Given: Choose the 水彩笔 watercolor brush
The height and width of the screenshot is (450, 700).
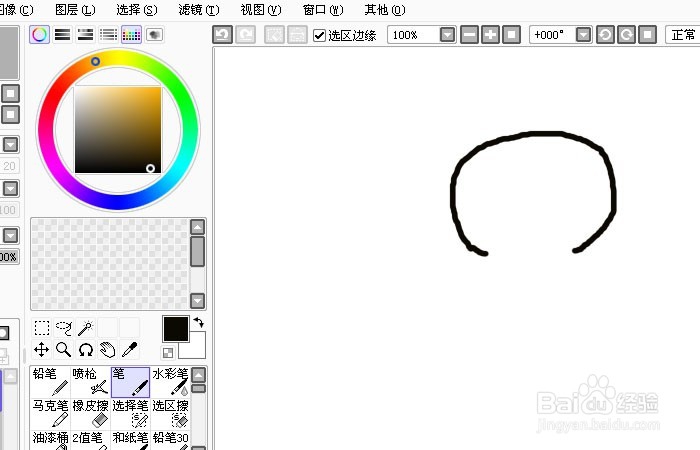Looking at the screenshot, I should [x=170, y=382].
